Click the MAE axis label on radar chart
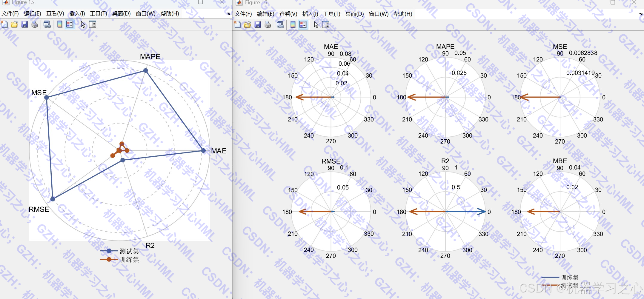This screenshot has height=299, width=644. click(x=219, y=151)
